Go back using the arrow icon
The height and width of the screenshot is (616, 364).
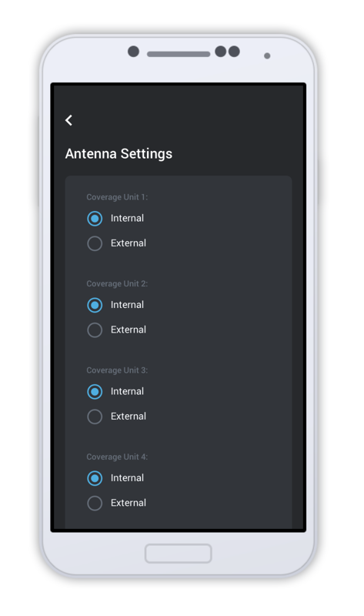coord(68,120)
